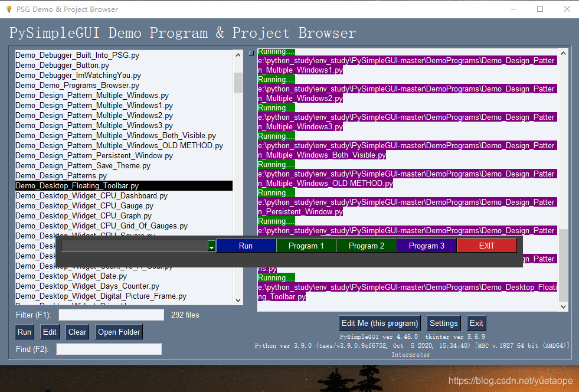
Task: Click the PSG lightbulb title bar icon
Action: pos(8,9)
